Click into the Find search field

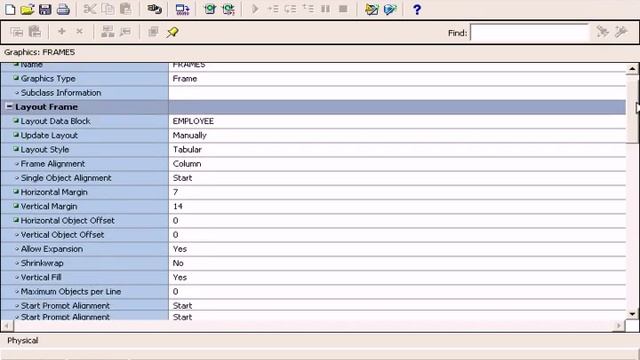pyautogui.click(x=529, y=32)
